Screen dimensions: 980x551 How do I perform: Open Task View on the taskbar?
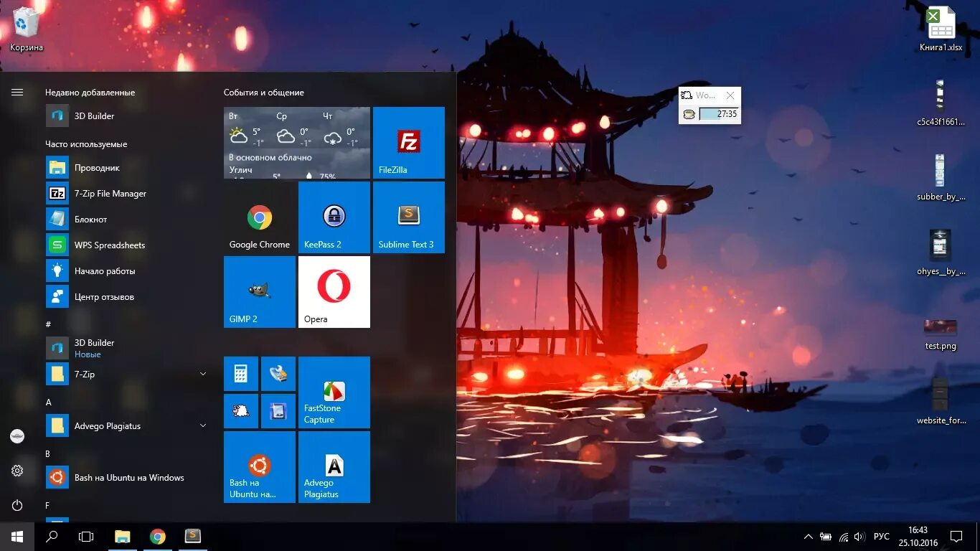pyautogui.click(x=86, y=537)
